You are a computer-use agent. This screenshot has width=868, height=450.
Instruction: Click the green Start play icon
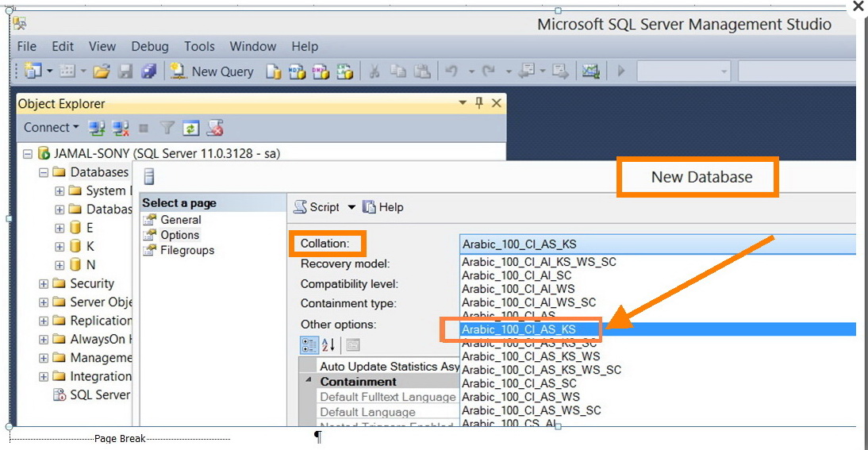[x=621, y=71]
